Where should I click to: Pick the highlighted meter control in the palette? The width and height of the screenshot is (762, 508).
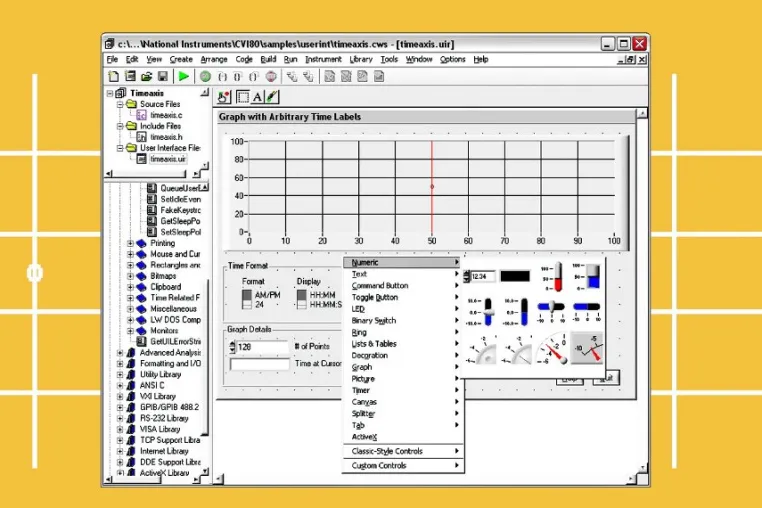pos(587,348)
